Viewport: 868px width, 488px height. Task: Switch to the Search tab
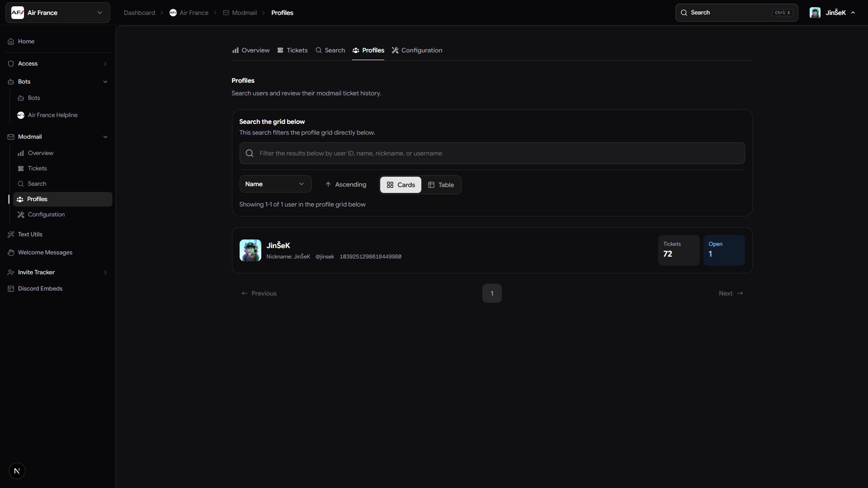(330, 50)
